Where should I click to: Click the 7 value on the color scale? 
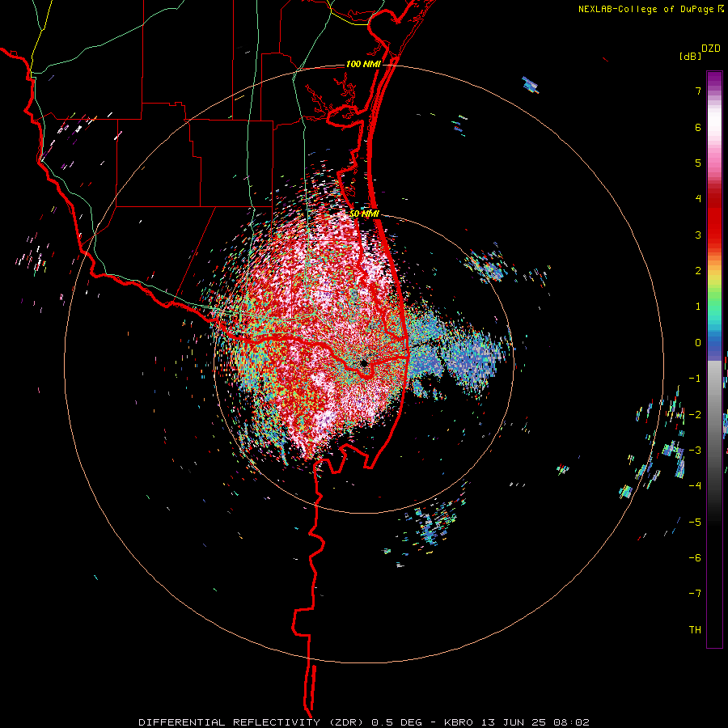pos(698,91)
